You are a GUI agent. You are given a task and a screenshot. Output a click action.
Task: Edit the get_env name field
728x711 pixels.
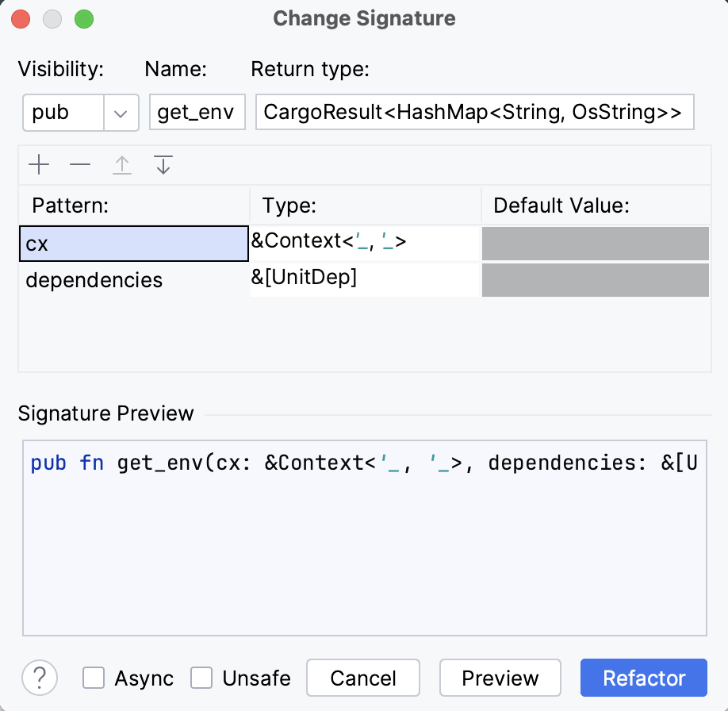[197, 113]
